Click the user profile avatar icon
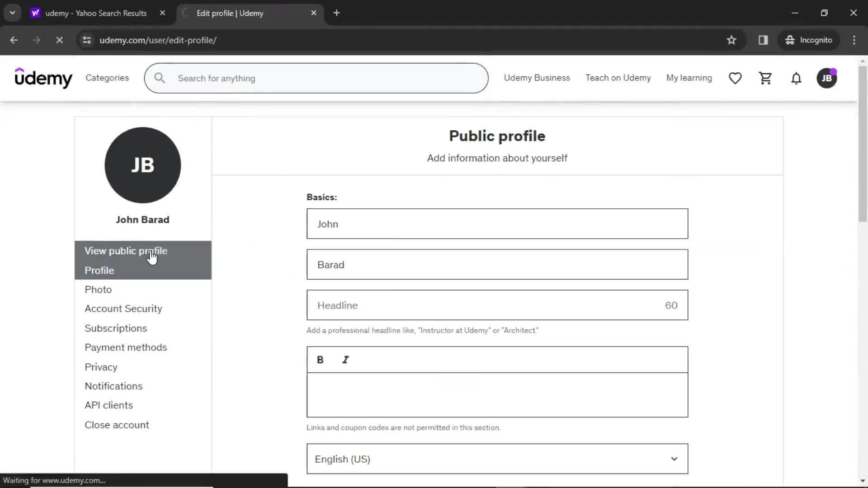This screenshot has height=488, width=868. click(827, 77)
